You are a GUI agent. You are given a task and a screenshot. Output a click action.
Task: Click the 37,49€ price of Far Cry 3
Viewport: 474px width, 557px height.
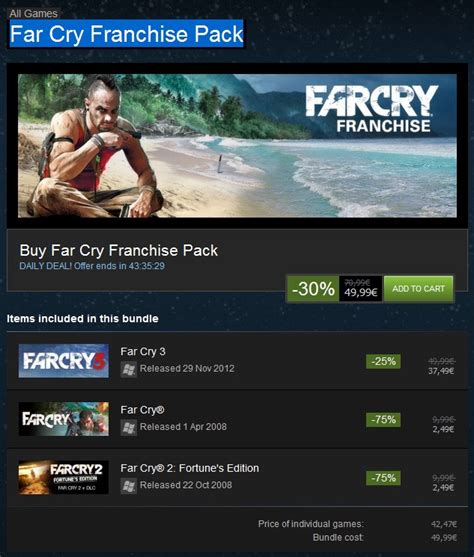tap(441, 371)
